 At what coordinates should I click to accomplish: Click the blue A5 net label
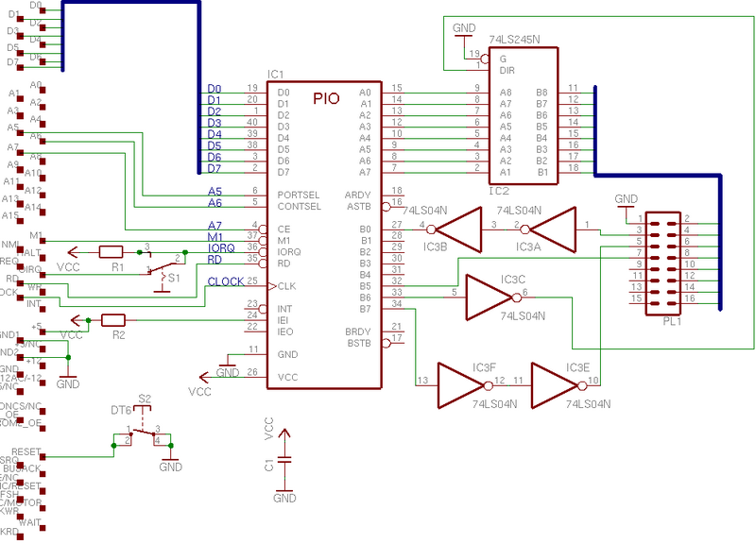215,192
